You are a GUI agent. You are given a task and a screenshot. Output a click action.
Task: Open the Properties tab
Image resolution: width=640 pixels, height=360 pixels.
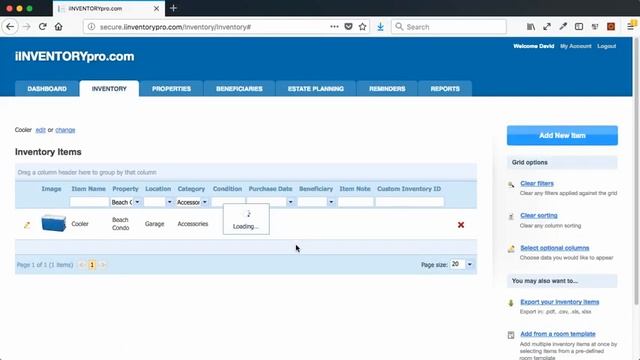(x=171, y=89)
